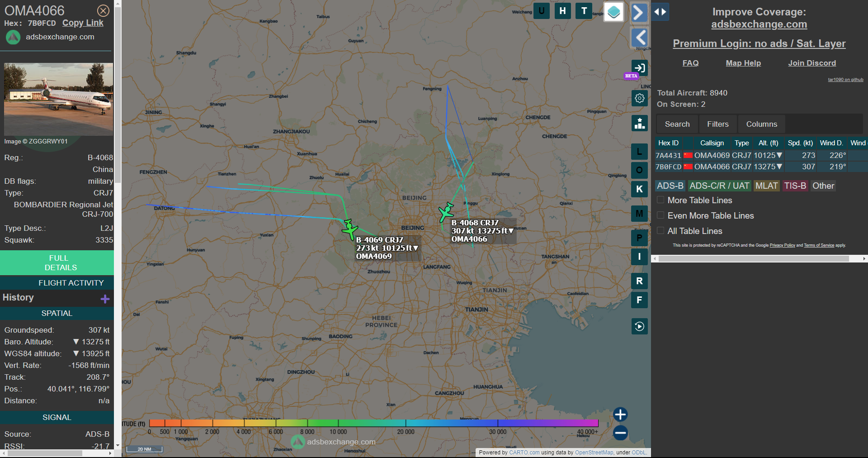Viewport: 868px width, 458px height.
Task: Sort table by Wind D. column
Action: [831, 143]
